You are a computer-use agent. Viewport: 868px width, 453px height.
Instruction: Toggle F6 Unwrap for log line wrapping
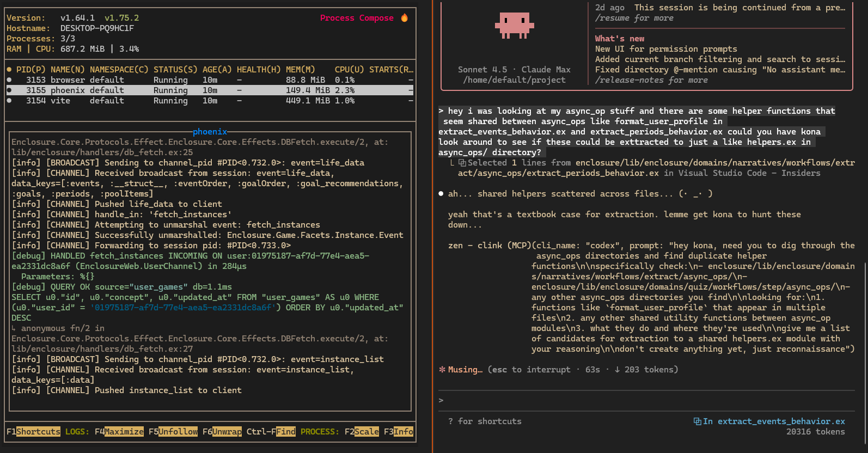coord(227,432)
